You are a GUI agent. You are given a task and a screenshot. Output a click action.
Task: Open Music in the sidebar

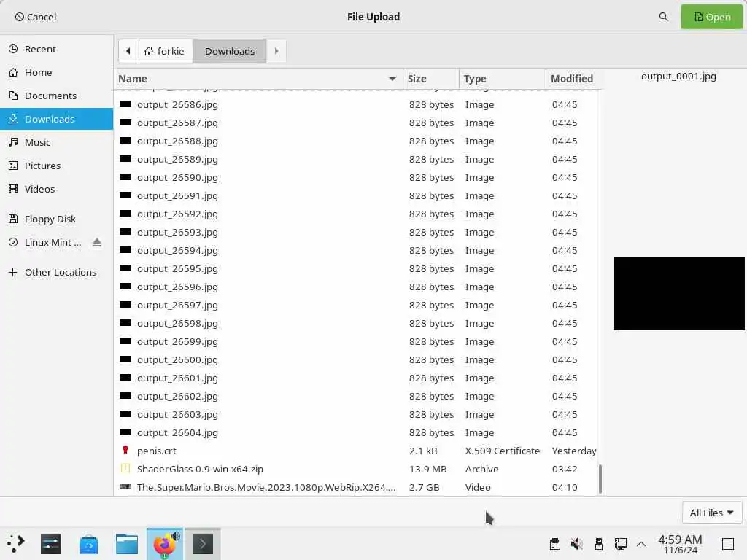(57, 142)
